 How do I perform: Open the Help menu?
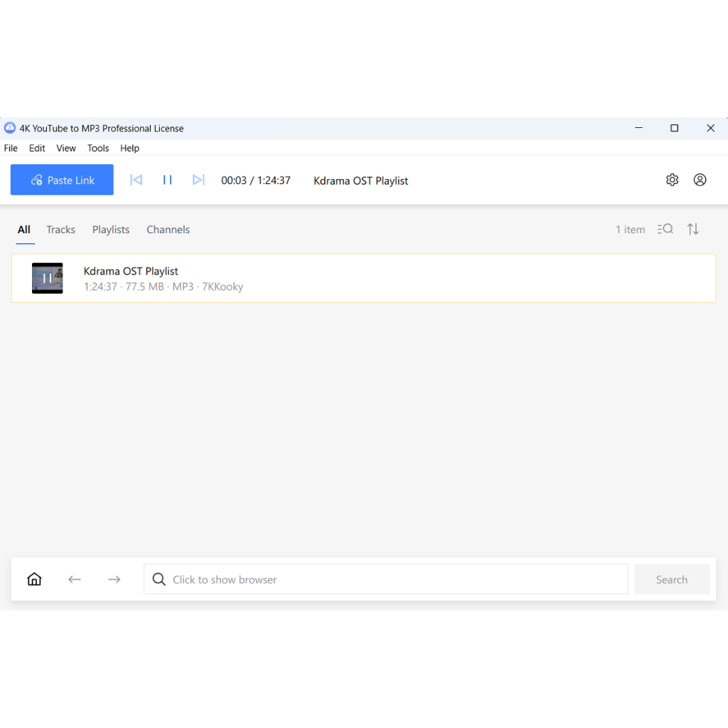click(129, 148)
